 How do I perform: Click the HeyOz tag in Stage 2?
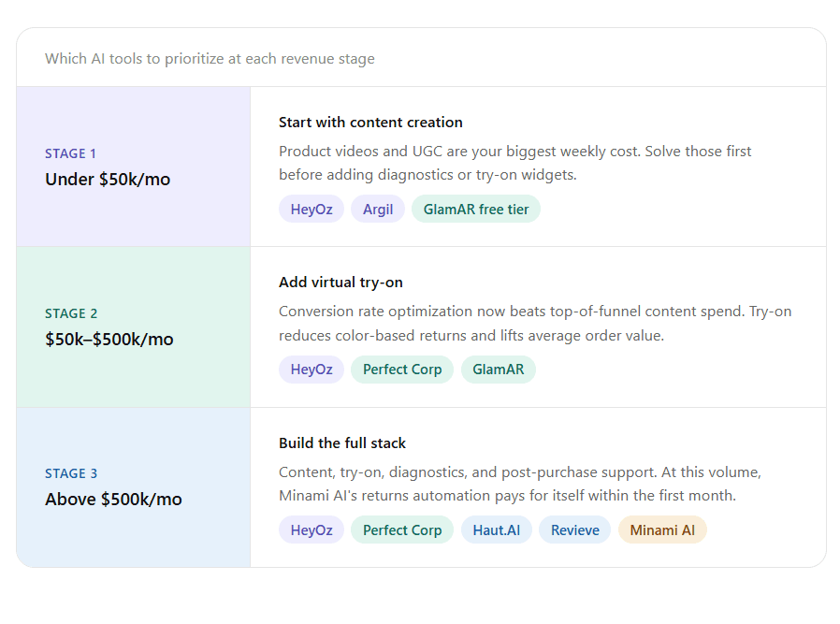[311, 370]
